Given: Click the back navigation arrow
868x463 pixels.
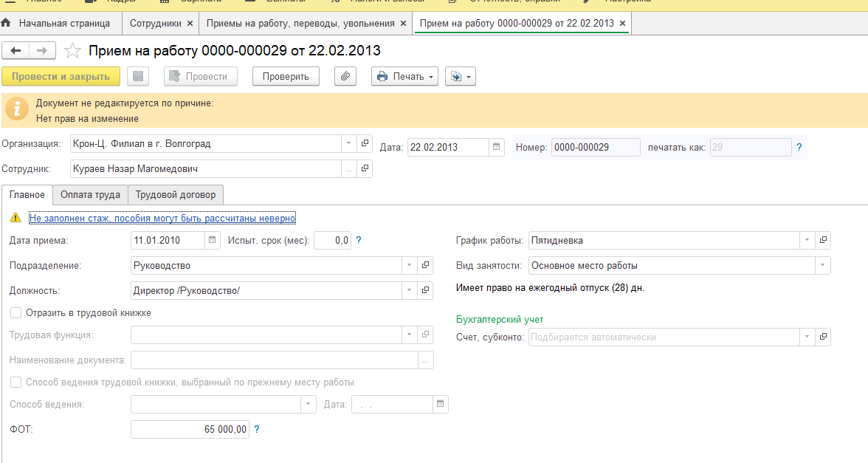Looking at the screenshot, I should click(x=15, y=50).
